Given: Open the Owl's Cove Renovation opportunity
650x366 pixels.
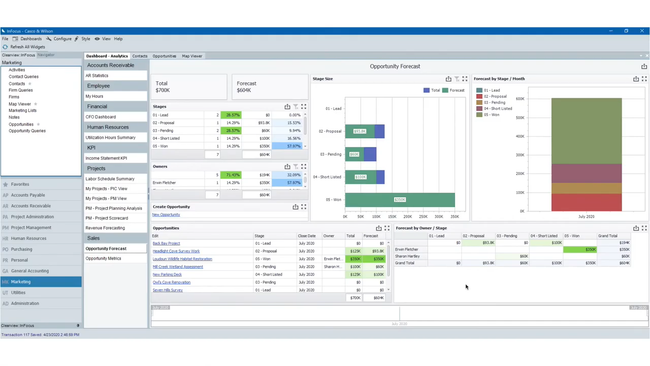Looking at the screenshot, I should coord(171,282).
